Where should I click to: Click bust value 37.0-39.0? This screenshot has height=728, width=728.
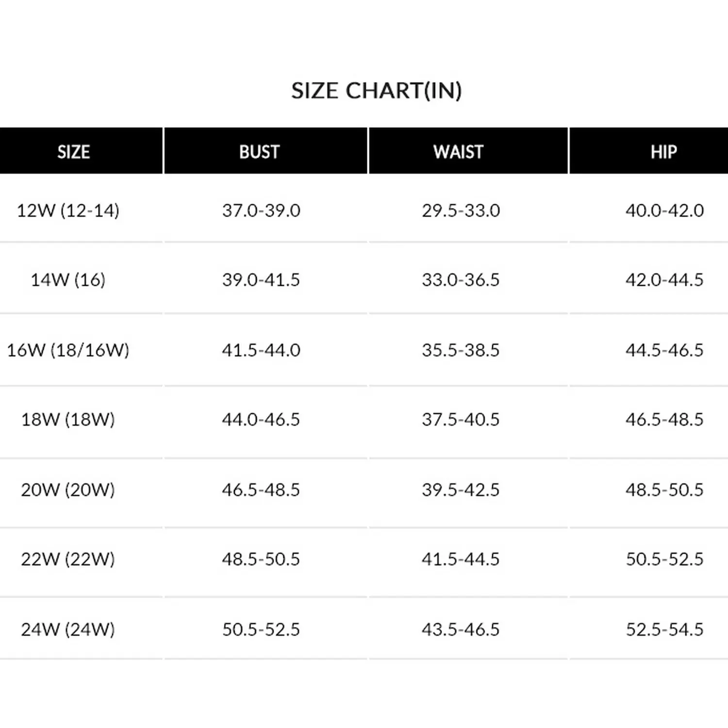pyautogui.click(x=261, y=211)
